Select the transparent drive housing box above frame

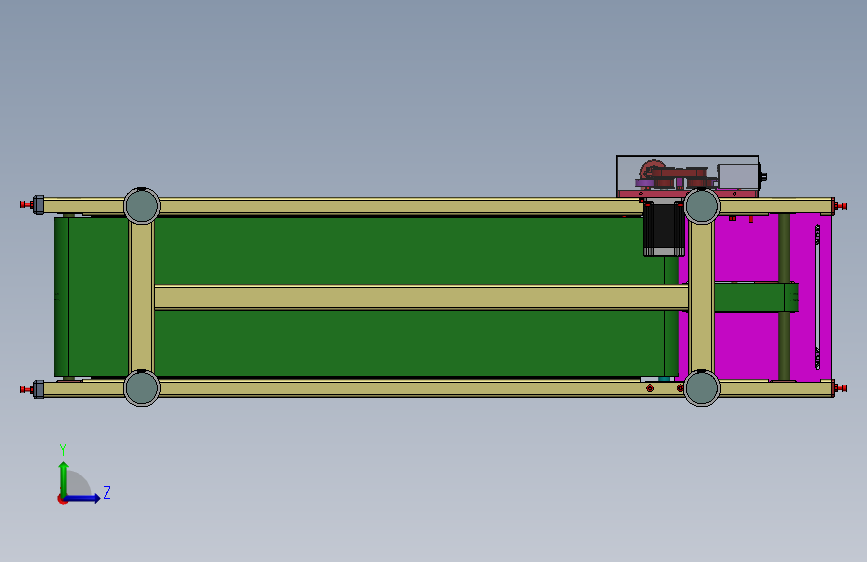click(687, 176)
